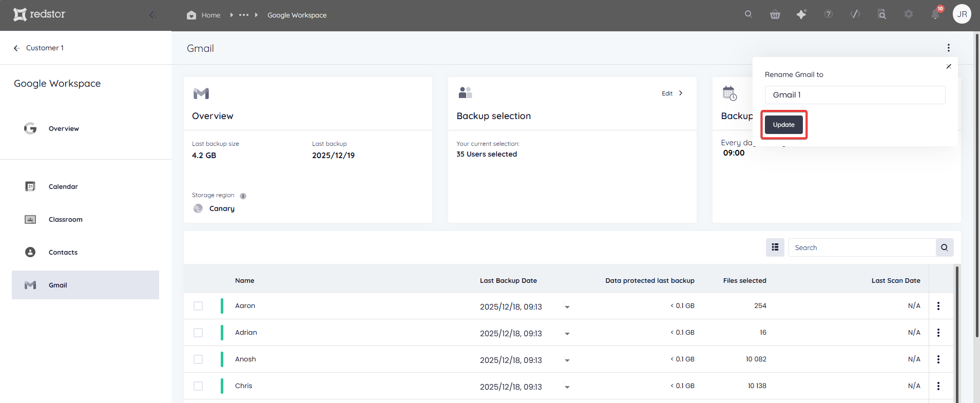This screenshot has width=980, height=403.
Task: Click the rename input containing Gmail 1
Action: 855,95
